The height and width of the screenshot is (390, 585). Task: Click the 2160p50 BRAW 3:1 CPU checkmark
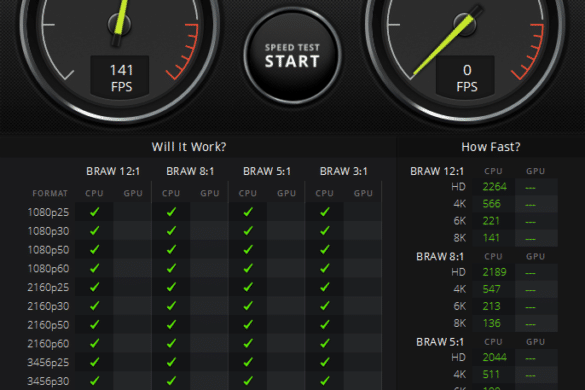pos(325,324)
